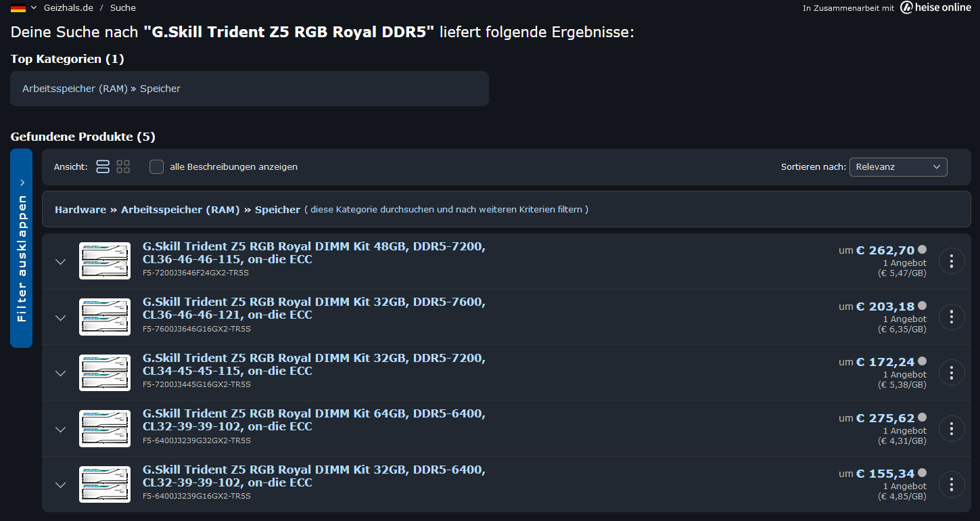
Task: Open three-dot menu for 64GB DDR5-6400 kit
Action: click(952, 428)
